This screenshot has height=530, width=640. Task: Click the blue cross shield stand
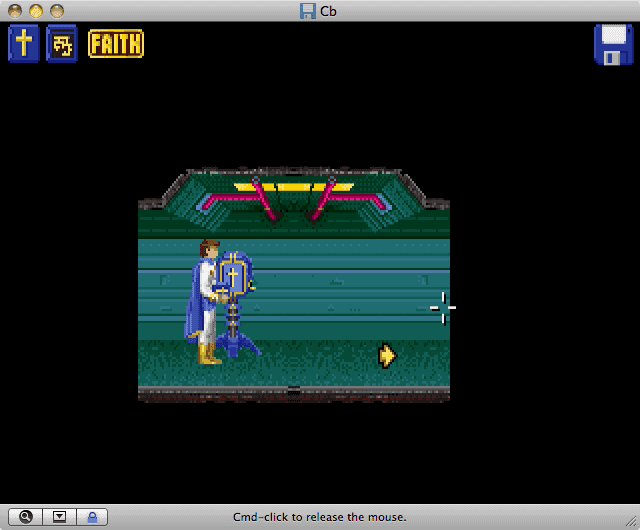235,304
